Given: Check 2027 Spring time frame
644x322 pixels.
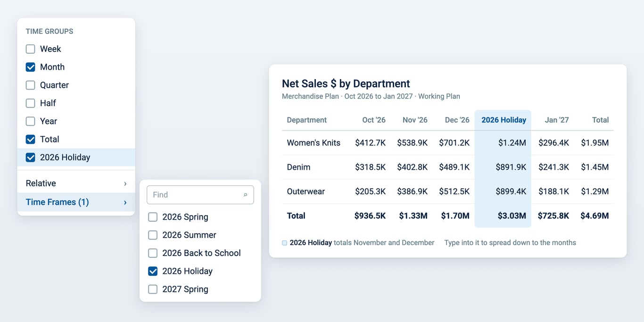Looking at the screenshot, I should pyautogui.click(x=153, y=289).
